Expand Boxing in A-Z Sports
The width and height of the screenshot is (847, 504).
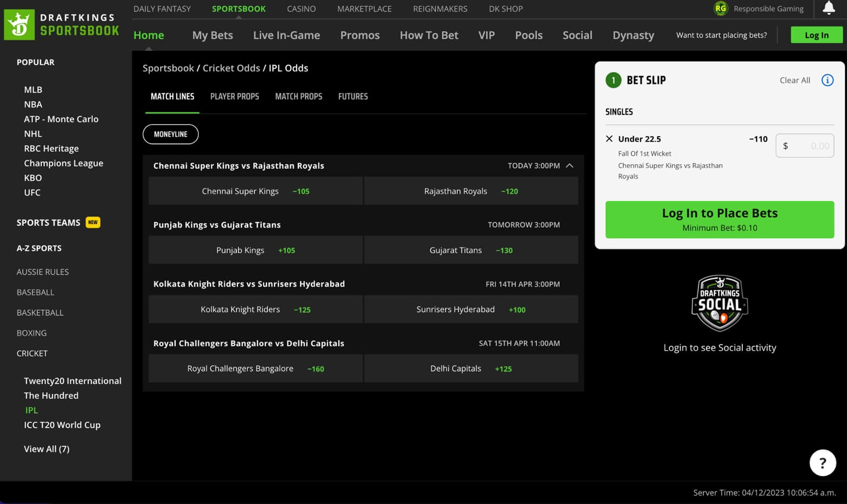click(31, 333)
